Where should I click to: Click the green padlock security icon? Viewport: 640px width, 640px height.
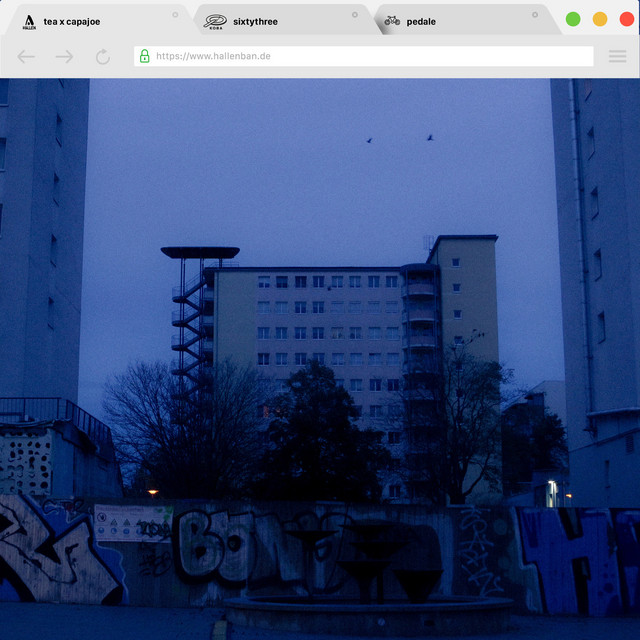[144, 56]
